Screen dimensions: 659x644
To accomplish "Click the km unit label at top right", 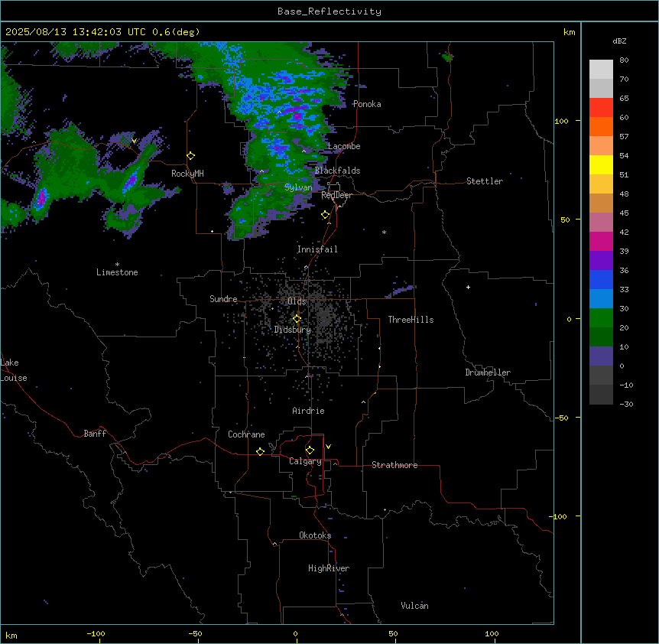I will [569, 32].
